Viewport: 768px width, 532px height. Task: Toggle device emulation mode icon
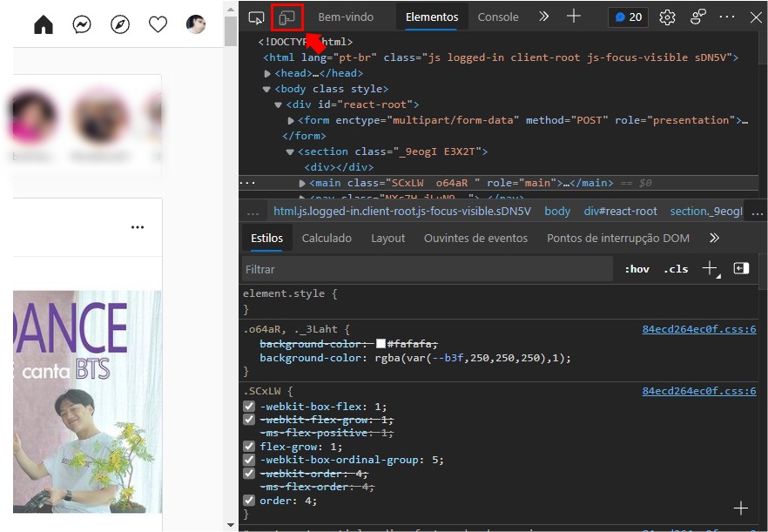[287, 17]
